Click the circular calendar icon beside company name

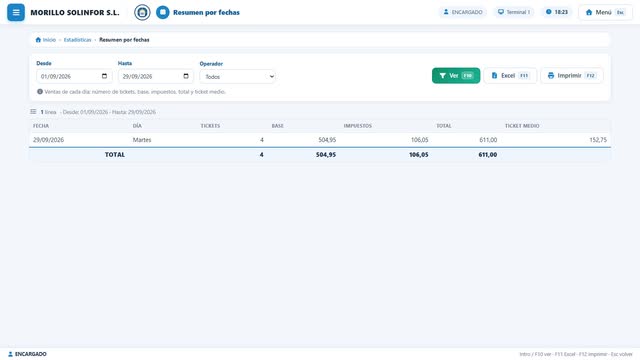142,12
